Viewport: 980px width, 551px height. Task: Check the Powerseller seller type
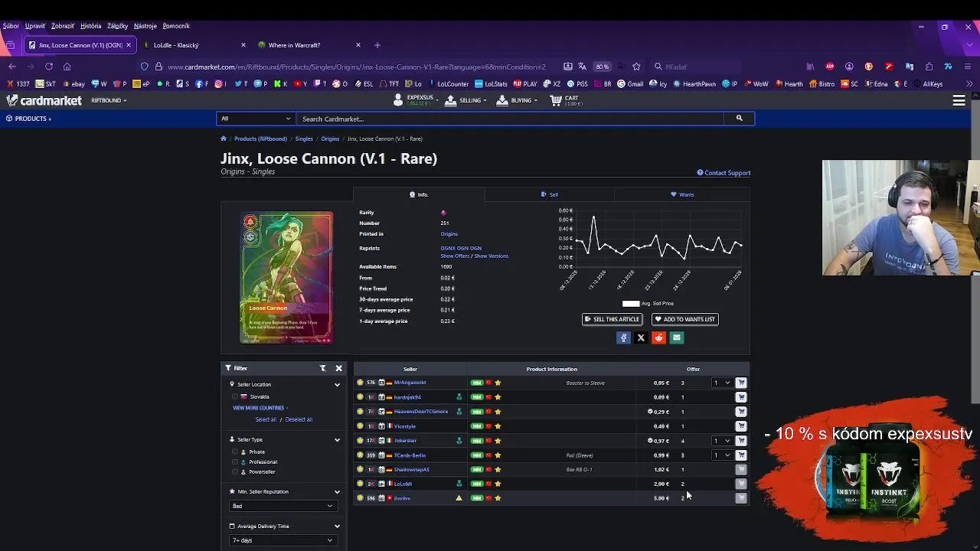pyautogui.click(x=235, y=471)
